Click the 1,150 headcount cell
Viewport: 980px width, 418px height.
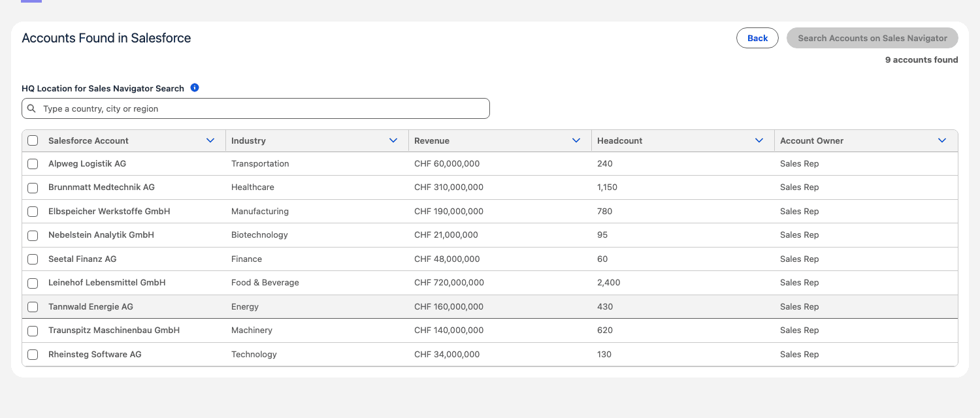tap(607, 187)
